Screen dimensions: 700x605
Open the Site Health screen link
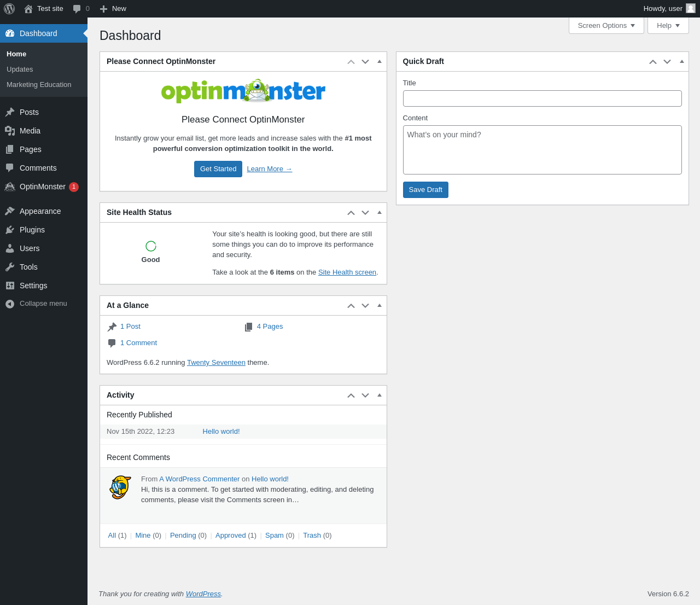347,272
